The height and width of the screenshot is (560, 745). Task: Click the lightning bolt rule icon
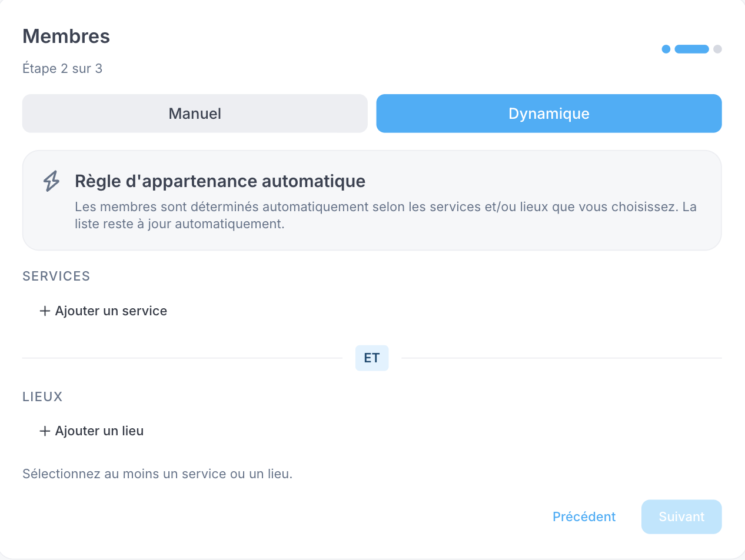(52, 181)
